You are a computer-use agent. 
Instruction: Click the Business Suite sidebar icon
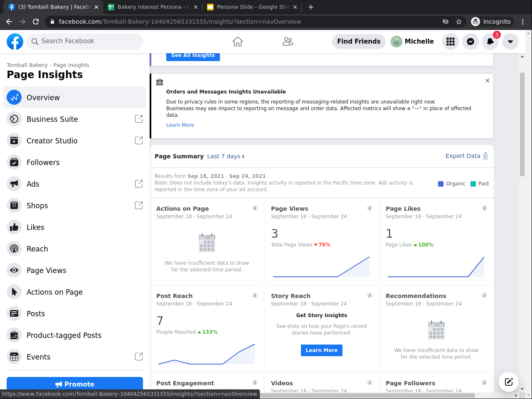coord(14,119)
